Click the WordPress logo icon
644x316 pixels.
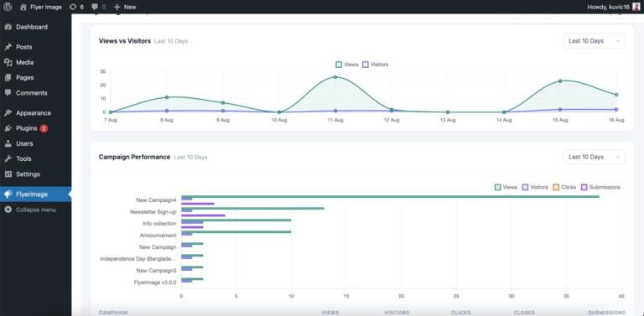point(8,7)
